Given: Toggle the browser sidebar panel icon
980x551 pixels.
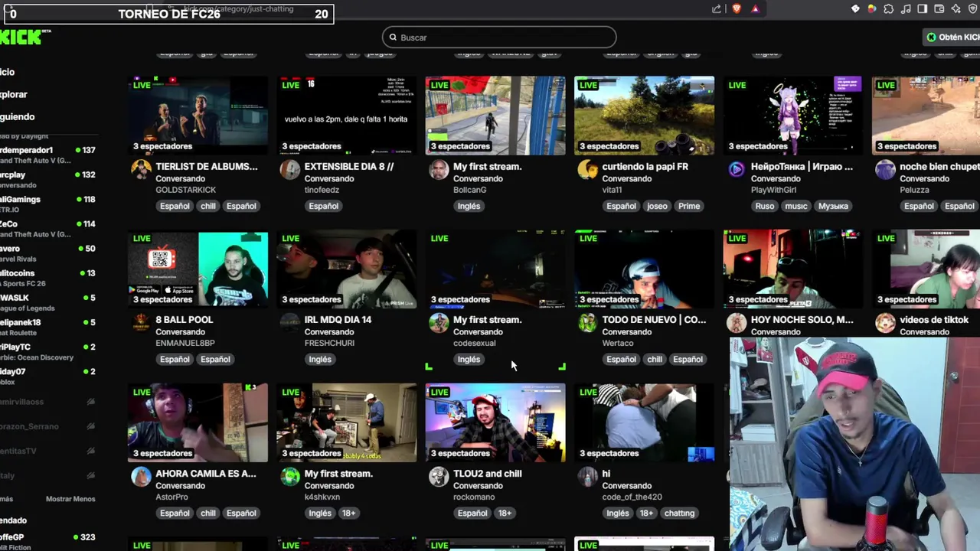Looking at the screenshot, I should tap(922, 9).
